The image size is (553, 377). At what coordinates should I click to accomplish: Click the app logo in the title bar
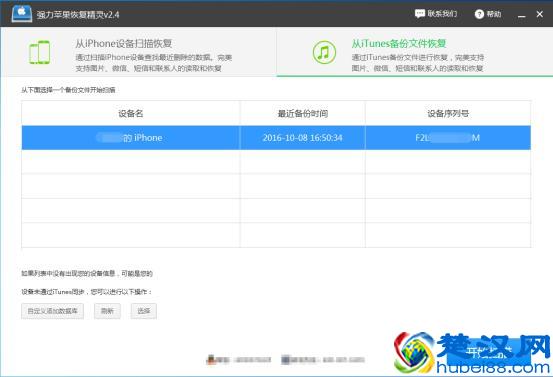[22, 14]
